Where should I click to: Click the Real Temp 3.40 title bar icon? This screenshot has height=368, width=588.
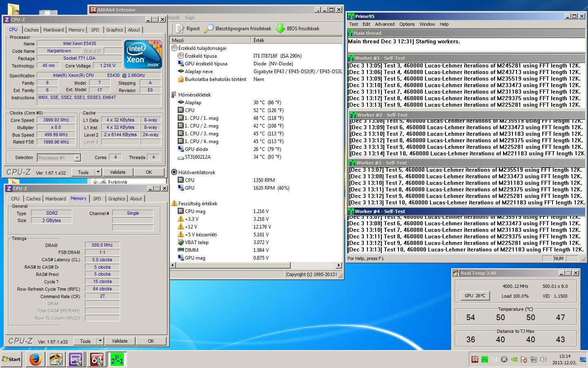(x=456, y=273)
